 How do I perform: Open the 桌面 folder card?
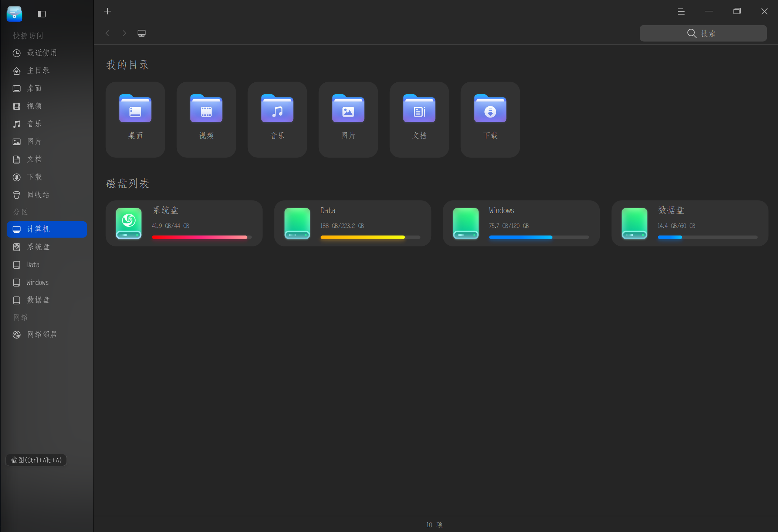point(135,119)
